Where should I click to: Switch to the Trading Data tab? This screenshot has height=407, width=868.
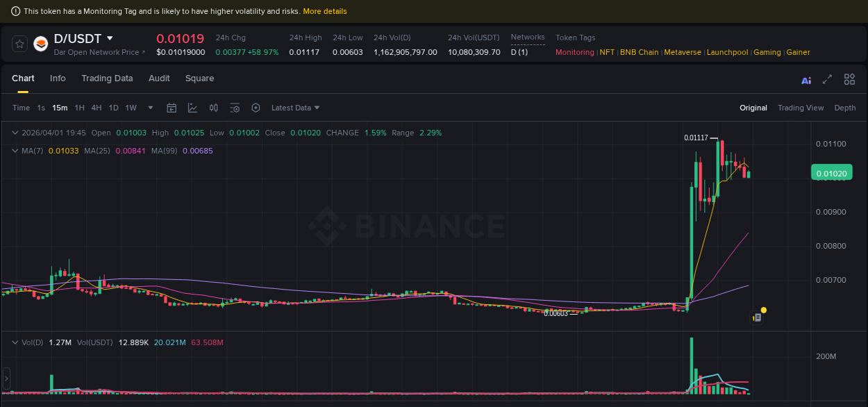[x=107, y=78]
